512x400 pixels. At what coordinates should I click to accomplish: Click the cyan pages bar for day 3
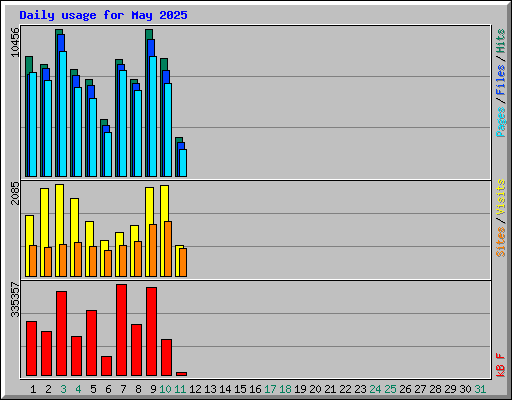63,114
